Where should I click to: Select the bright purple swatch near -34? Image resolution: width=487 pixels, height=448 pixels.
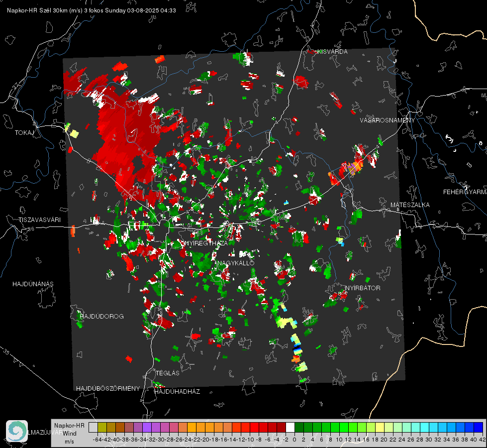tap(147, 427)
